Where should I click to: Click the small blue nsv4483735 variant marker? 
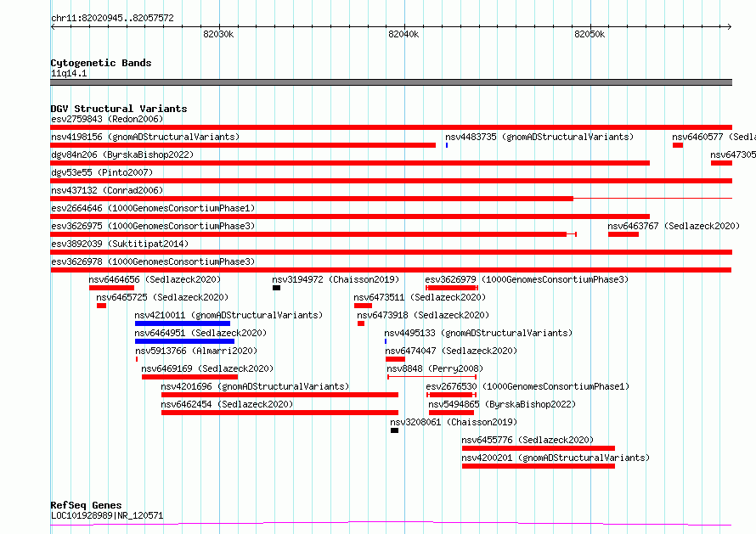(x=447, y=145)
